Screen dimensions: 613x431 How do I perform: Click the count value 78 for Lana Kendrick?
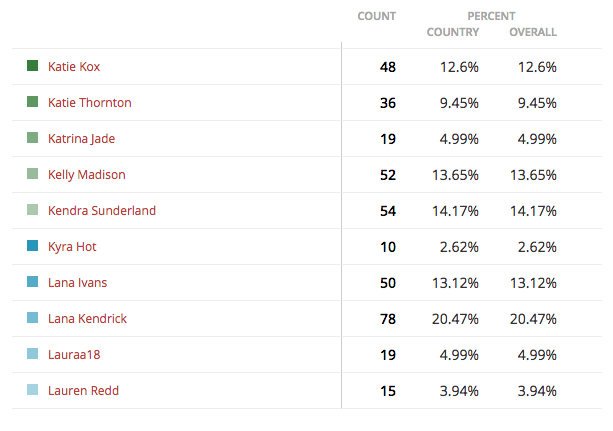coord(388,319)
